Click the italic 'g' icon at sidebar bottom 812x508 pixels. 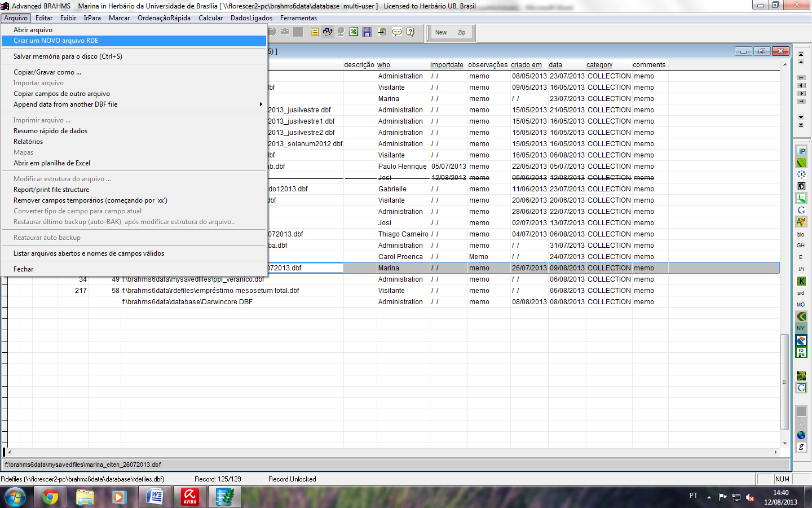801,447
